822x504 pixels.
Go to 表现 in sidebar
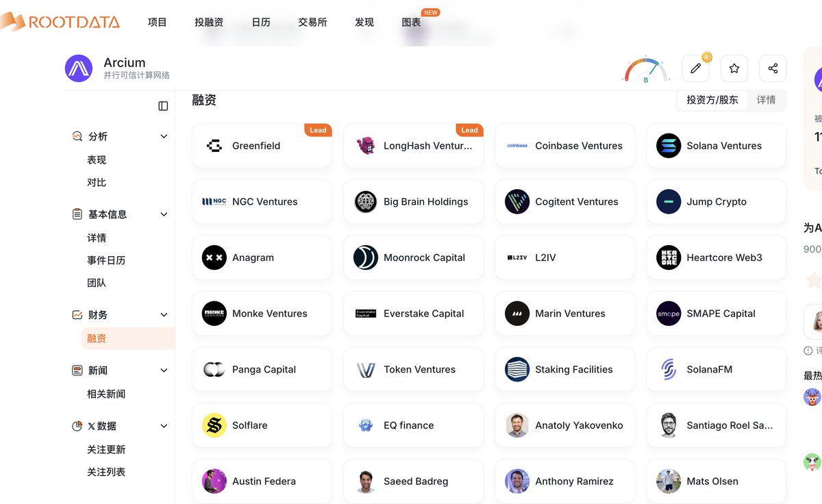tap(97, 160)
